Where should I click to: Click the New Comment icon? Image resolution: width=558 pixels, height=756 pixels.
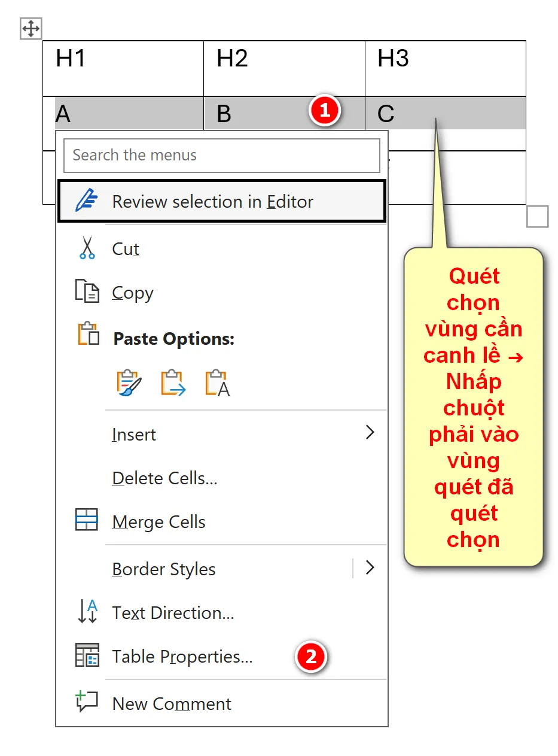(x=87, y=702)
